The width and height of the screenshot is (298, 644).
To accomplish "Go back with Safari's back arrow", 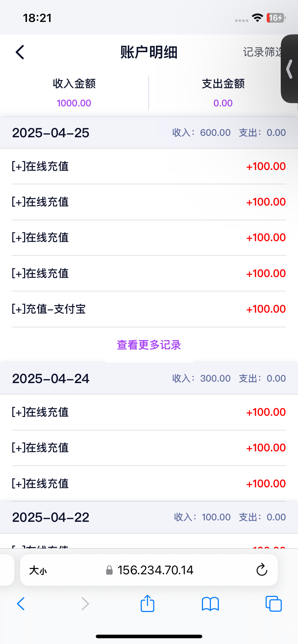I will (21, 604).
